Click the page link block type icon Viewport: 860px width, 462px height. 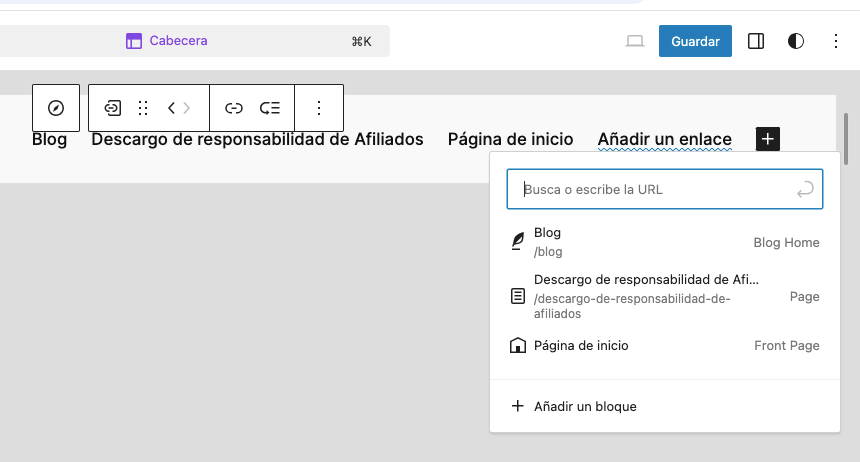tap(113, 108)
